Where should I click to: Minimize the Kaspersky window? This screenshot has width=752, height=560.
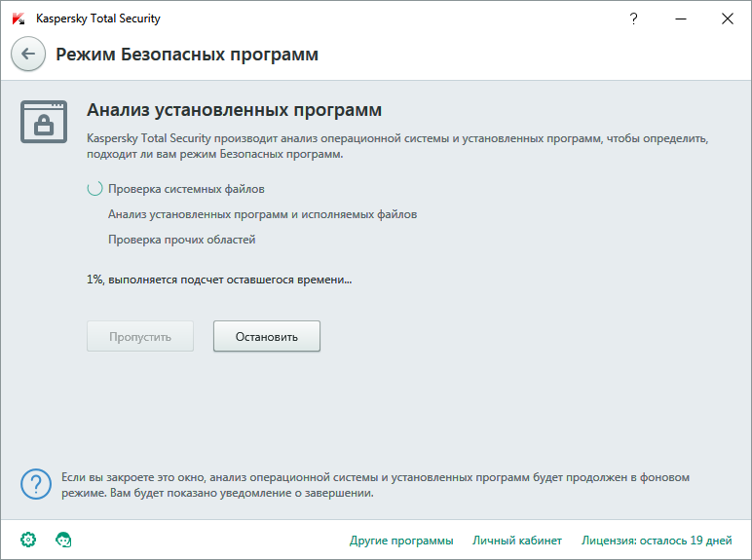(681, 19)
